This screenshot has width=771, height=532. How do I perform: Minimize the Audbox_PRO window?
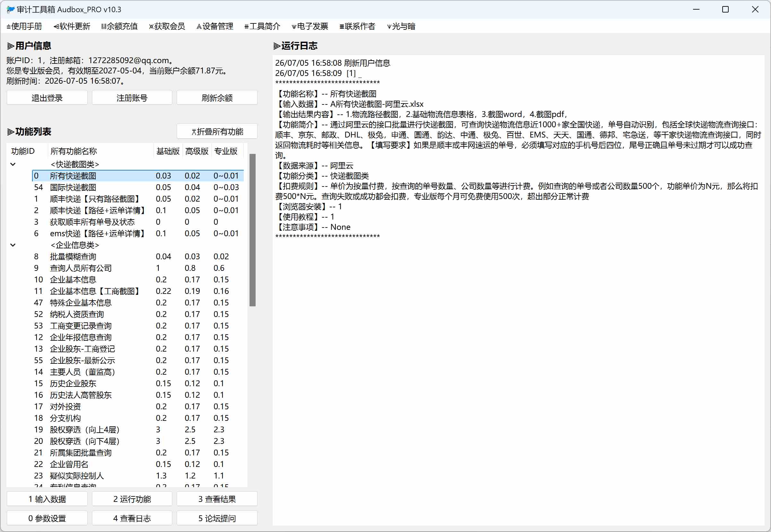pos(696,9)
